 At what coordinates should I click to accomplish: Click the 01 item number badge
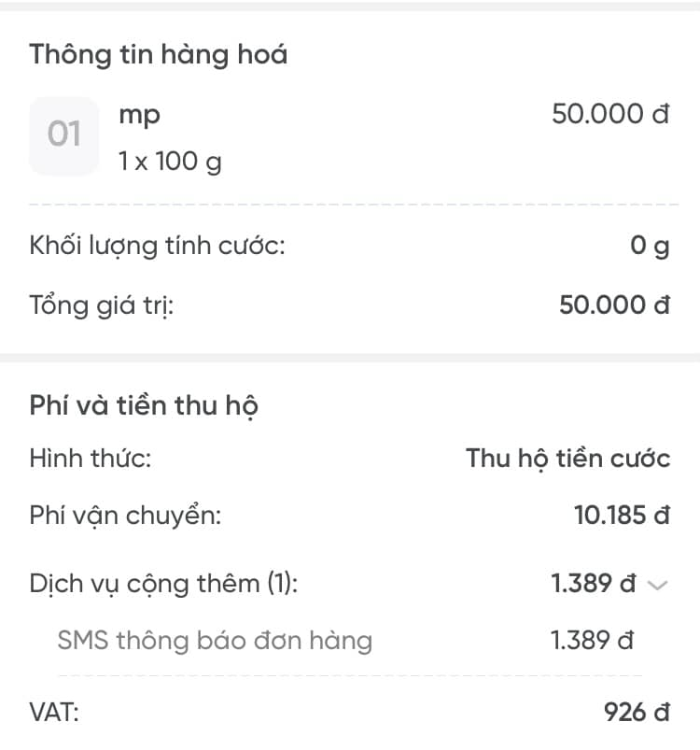(63, 135)
